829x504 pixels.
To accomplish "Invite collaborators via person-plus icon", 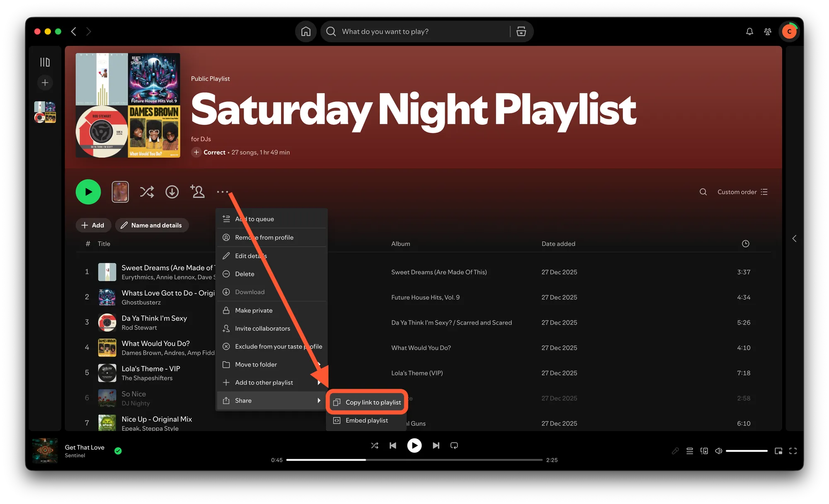I will point(197,191).
